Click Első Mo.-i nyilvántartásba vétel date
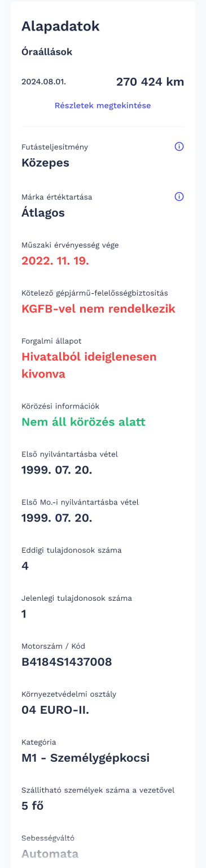 [x=56, y=518]
